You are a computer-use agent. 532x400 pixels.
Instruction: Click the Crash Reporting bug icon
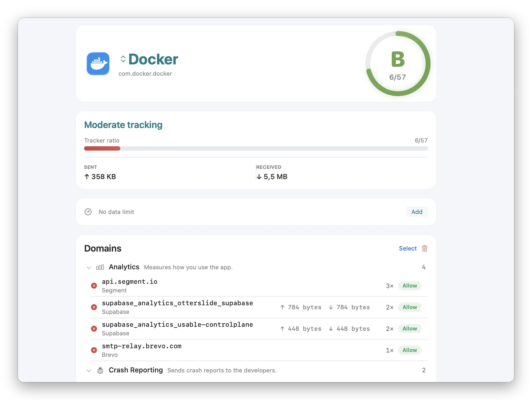[100, 370]
